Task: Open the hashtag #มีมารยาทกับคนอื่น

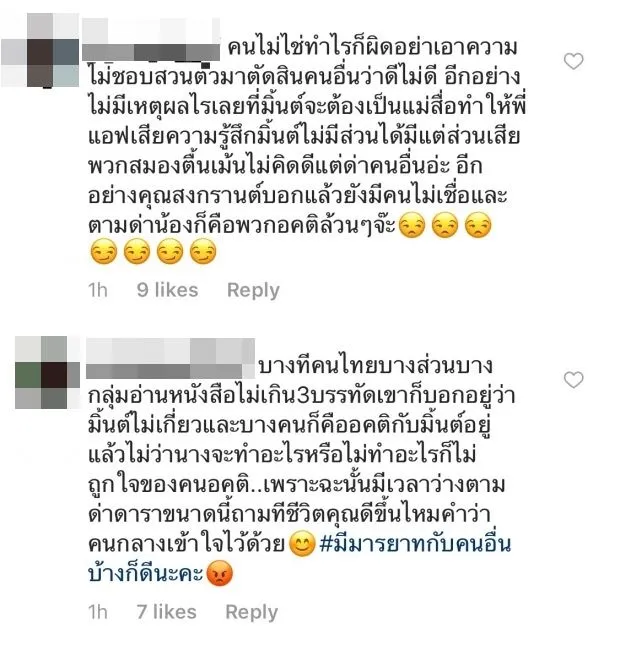Action: (x=300, y=559)
